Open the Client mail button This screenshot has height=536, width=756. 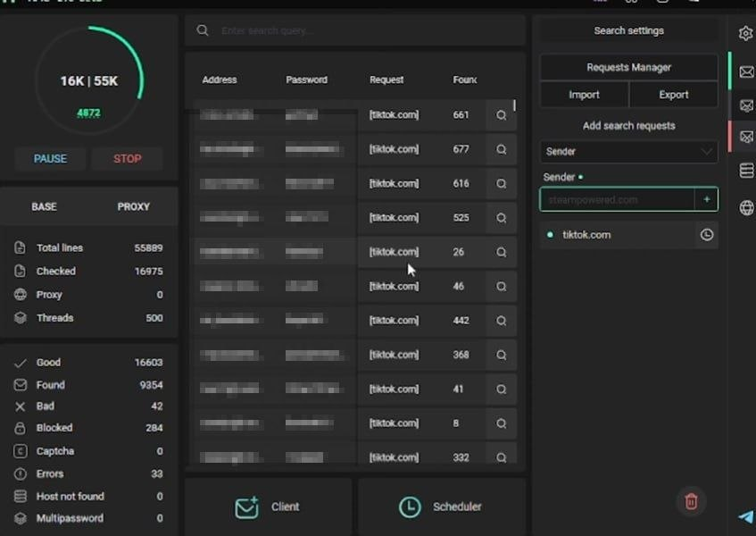click(x=268, y=507)
